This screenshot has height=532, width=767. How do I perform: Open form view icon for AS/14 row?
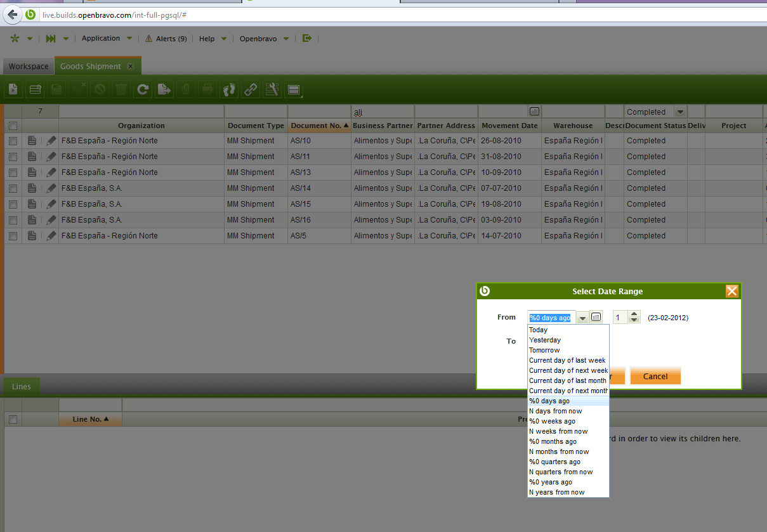pos(32,188)
